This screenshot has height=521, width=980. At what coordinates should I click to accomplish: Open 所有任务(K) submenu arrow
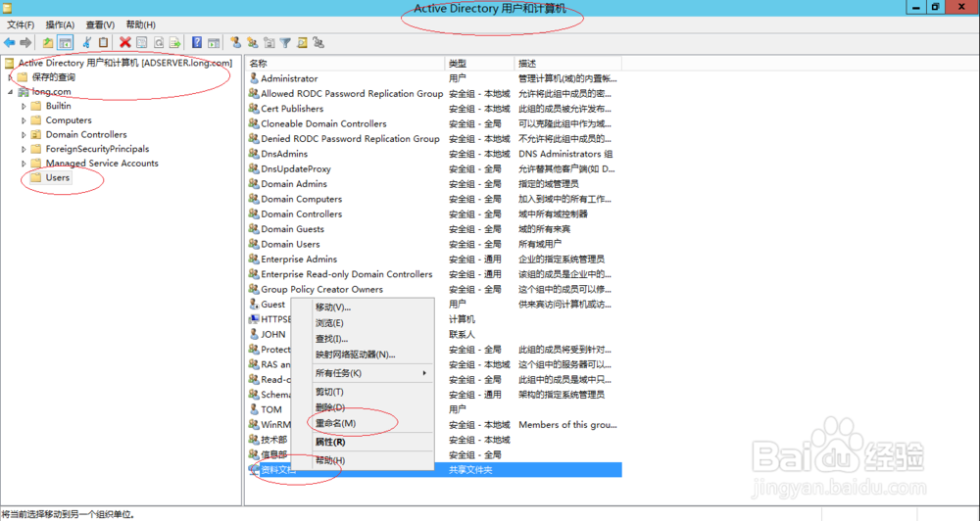click(x=424, y=373)
